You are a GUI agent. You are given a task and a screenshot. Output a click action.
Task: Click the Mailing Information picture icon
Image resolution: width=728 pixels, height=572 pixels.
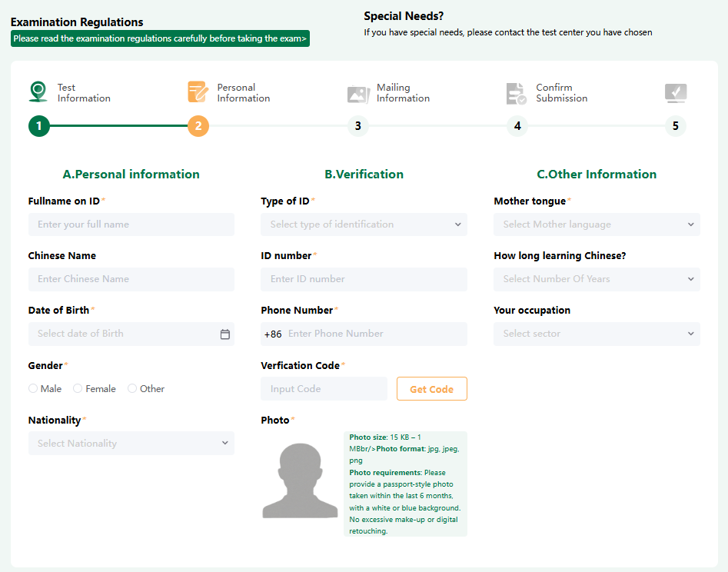[x=358, y=94]
